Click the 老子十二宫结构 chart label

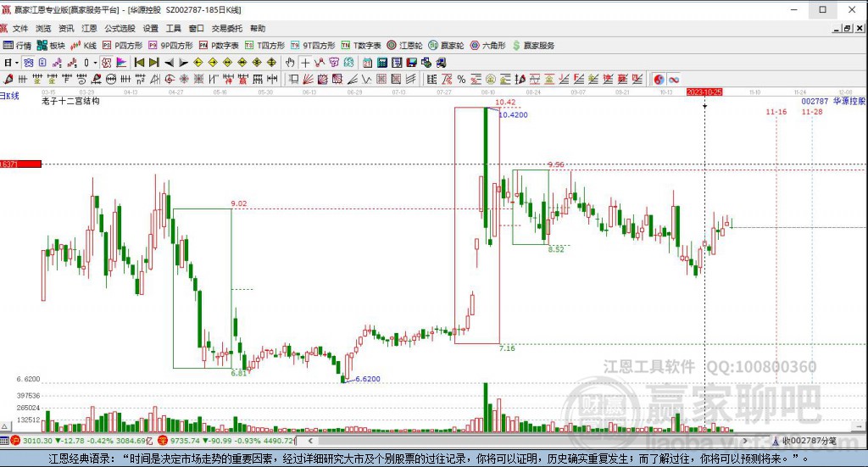click(71, 101)
